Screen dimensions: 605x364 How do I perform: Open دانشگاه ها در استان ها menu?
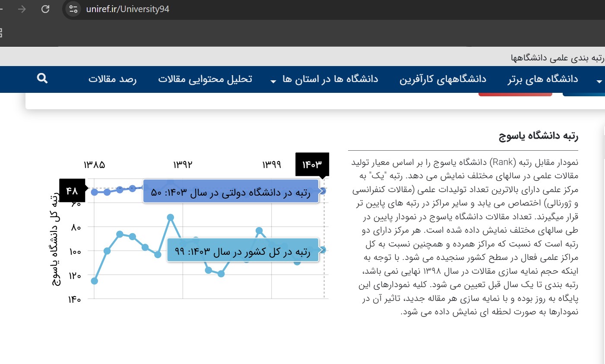pos(330,79)
